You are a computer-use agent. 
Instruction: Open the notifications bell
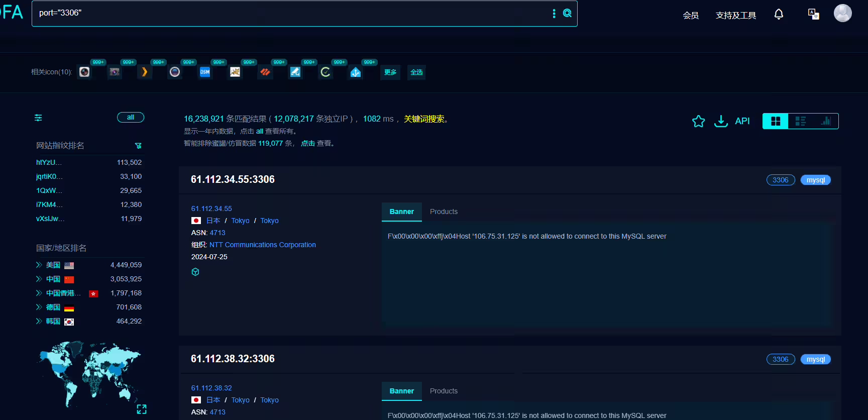click(779, 15)
